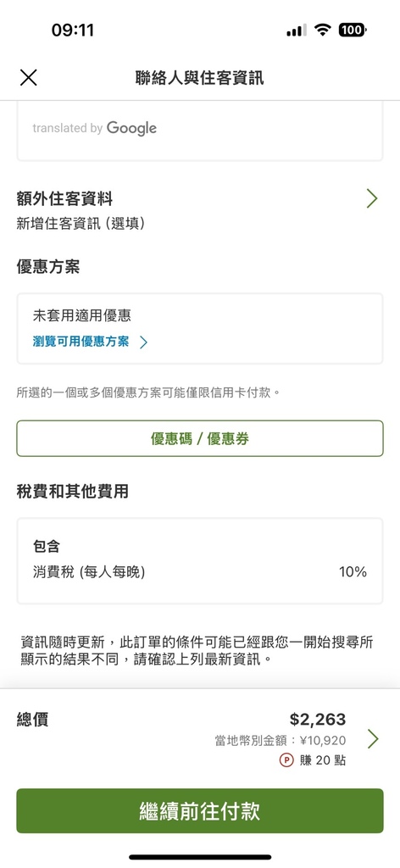The height and width of the screenshot is (868, 400).
Task: Tap the 未套用適用優惠 card
Action: tap(200, 329)
